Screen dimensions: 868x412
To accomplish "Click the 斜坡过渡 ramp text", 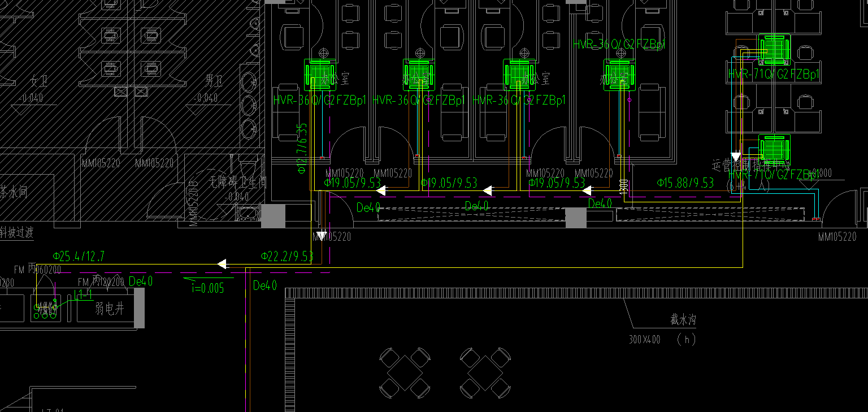I will click(x=17, y=232).
